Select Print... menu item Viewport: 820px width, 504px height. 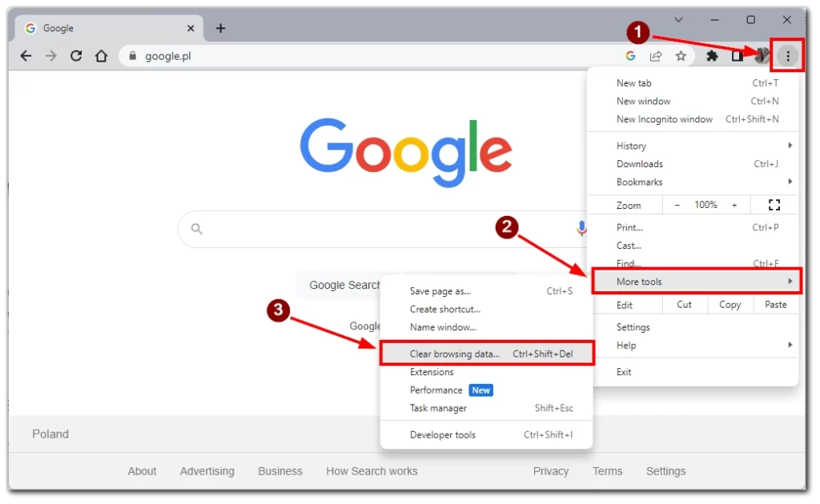click(x=693, y=228)
